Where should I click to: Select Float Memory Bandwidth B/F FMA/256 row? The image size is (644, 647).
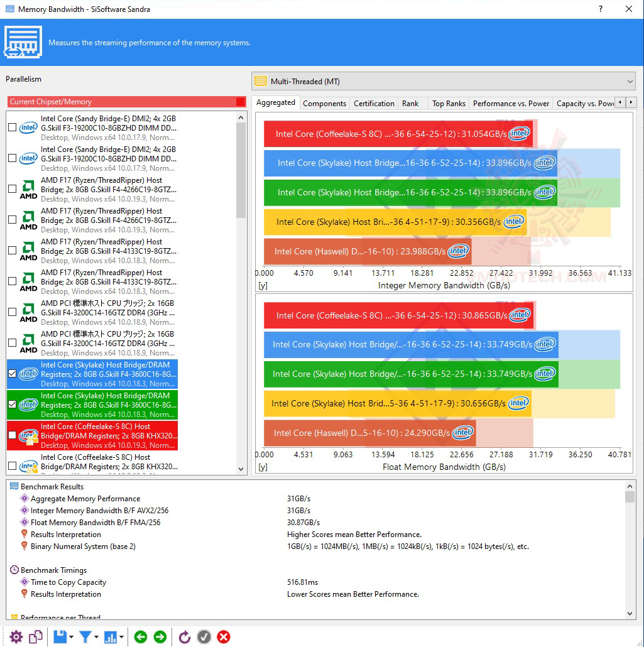[316, 523]
